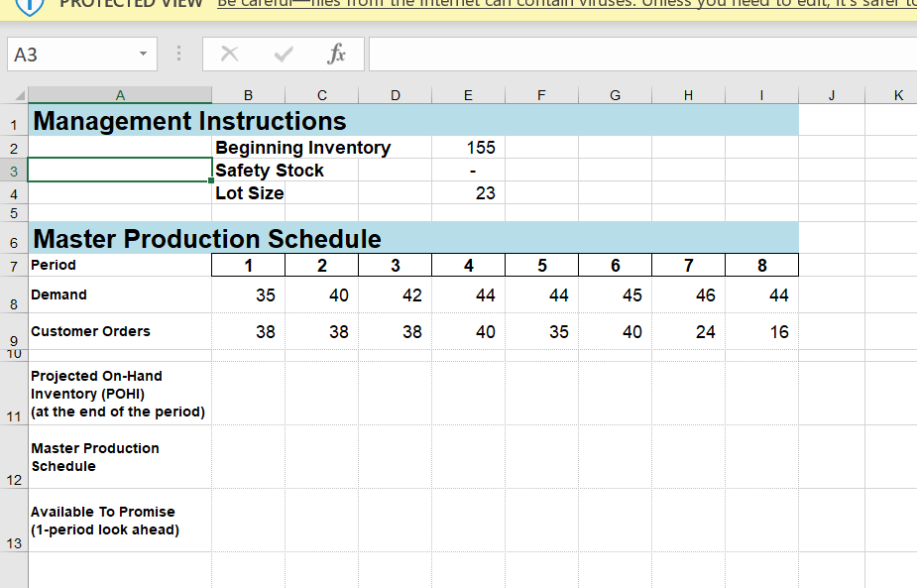Image resolution: width=917 pixels, height=588 pixels.
Task: Select column C header
Action: point(321,95)
